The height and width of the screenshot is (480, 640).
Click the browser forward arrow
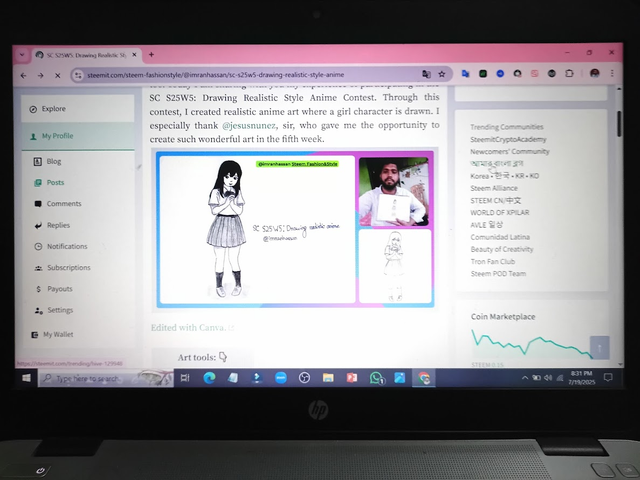pyautogui.click(x=40, y=76)
